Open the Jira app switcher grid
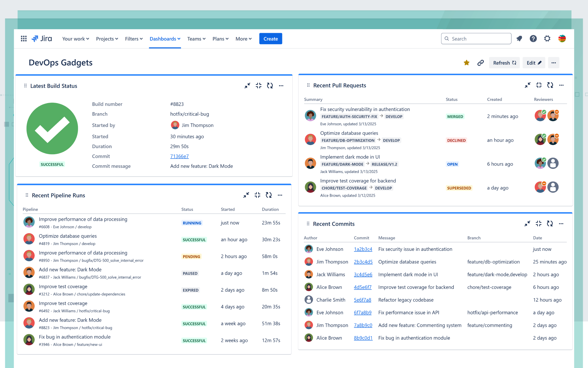 tap(24, 39)
